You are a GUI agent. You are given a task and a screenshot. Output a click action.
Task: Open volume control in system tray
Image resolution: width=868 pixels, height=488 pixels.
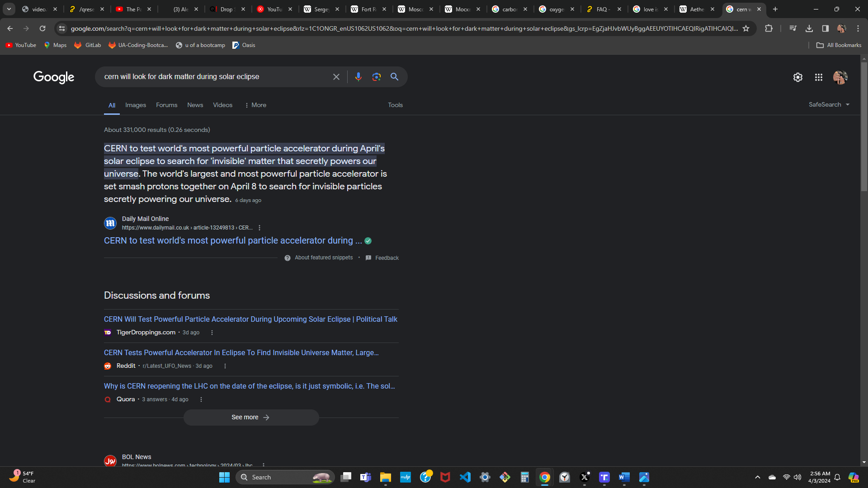pos(797,477)
